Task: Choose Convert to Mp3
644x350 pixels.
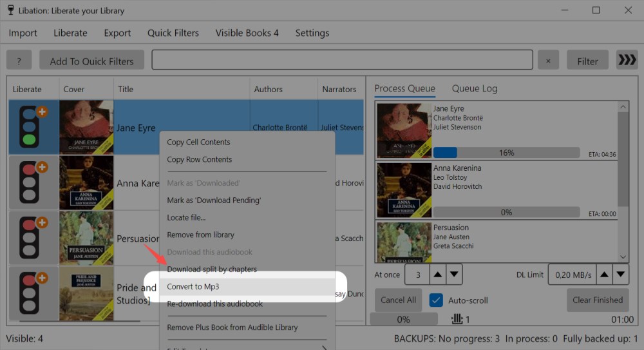Action: click(x=247, y=287)
